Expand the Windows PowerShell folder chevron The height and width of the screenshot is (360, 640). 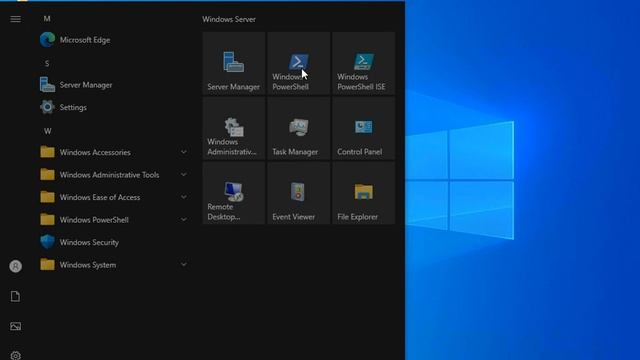[x=184, y=220]
